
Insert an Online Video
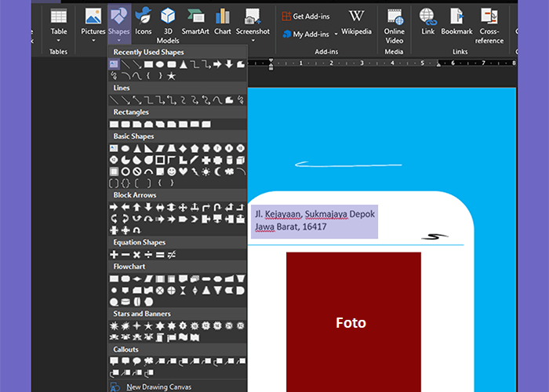(394, 26)
